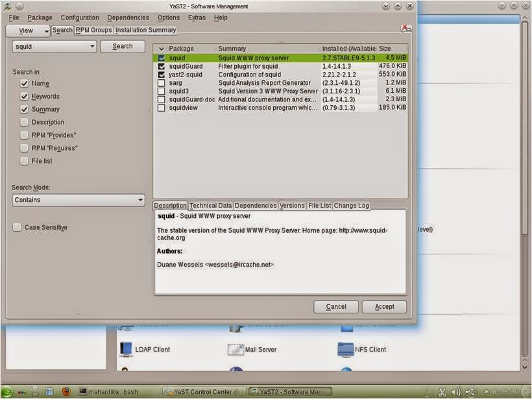Open the volume speaker tray icon
Viewport: 532px width, 399px height.
click(x=456, y=393)
